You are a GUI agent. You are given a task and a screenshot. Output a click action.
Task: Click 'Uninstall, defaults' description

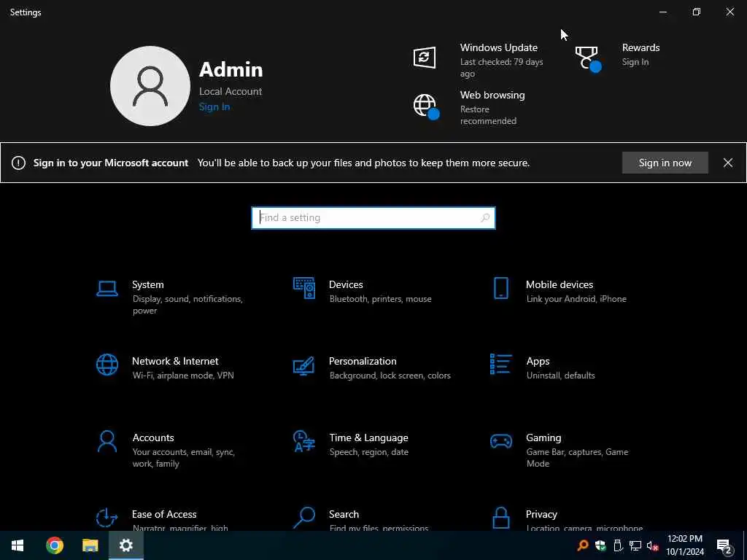point(560,376)
